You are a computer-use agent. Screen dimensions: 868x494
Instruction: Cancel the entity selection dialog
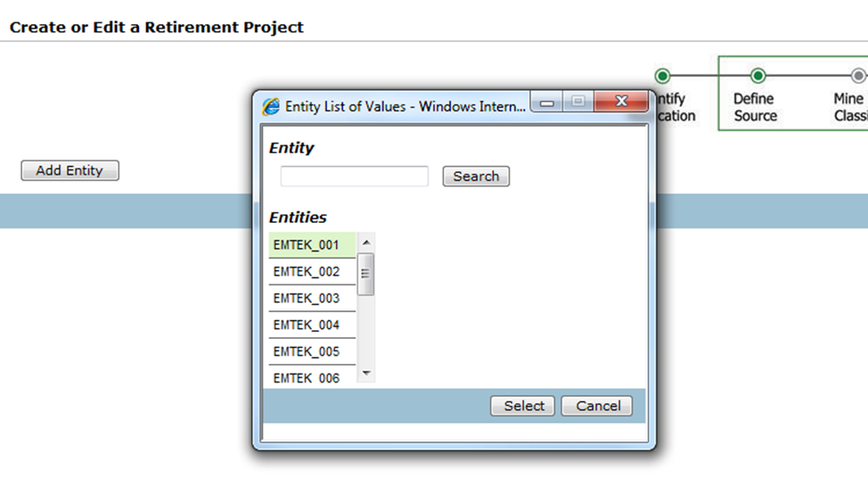pyautogui.click(x=597, y=406)
